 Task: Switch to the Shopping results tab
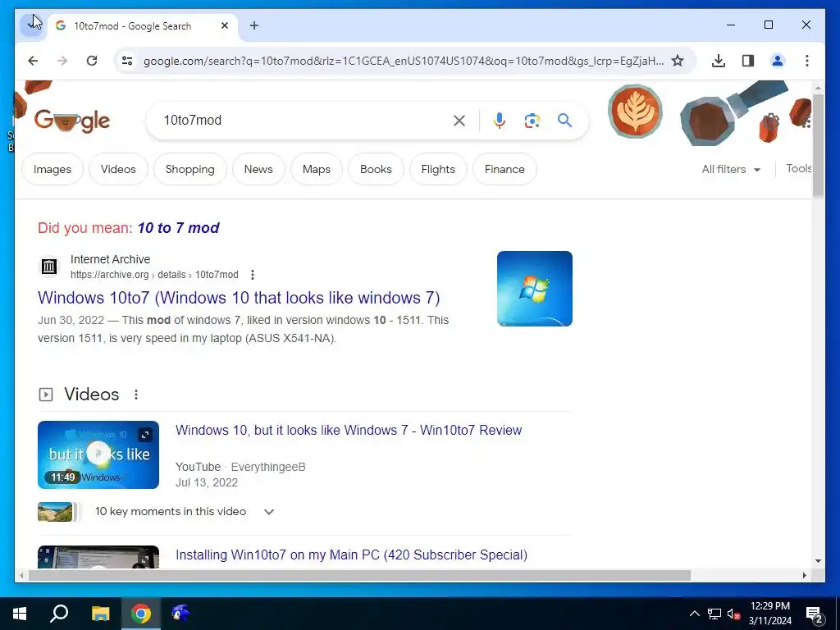click(190, 169)
